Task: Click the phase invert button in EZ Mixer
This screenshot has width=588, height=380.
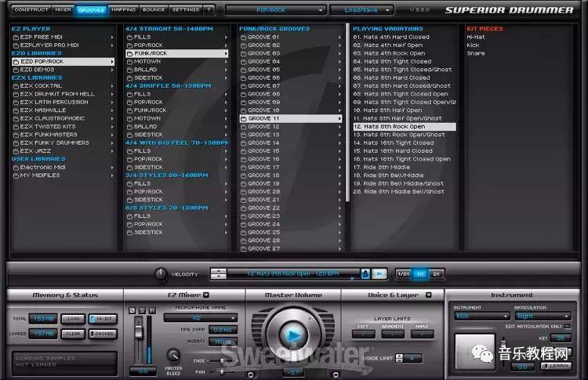Action: click(x=132, y=310)
